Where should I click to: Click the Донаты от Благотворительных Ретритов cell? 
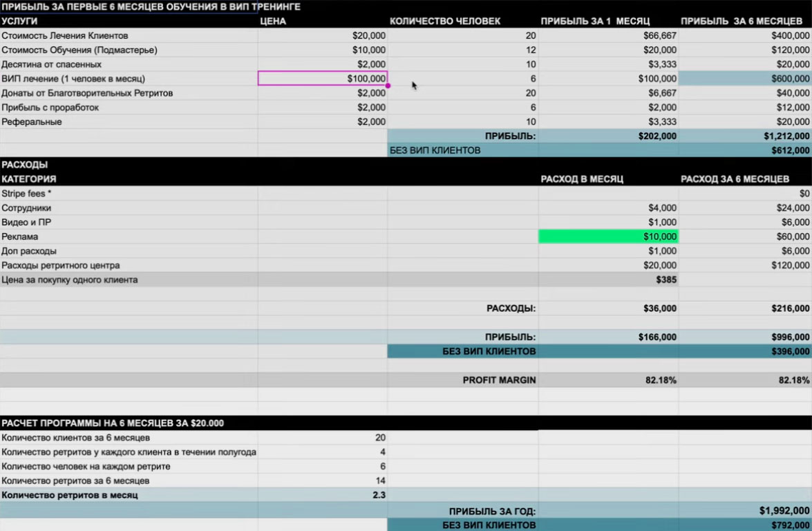coord(129,93)
